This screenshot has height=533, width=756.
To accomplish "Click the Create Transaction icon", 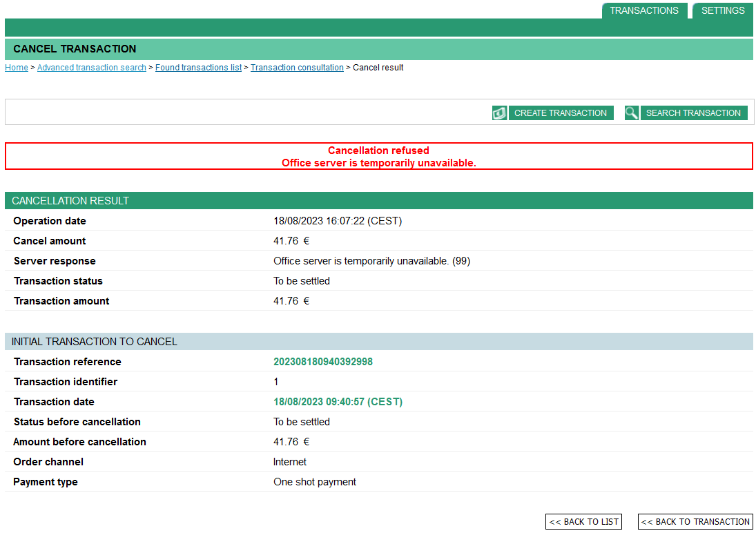I will point(499,113).
